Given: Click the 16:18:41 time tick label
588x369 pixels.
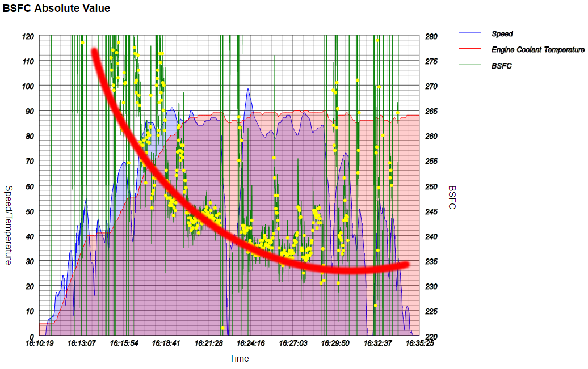Looking at the screenshot, I should [166, 343].
